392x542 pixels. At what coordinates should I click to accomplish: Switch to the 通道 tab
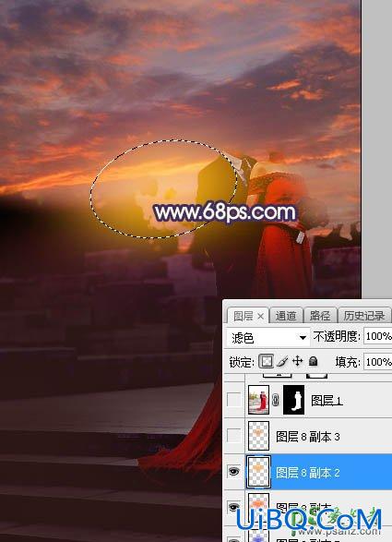pos(286,316)
